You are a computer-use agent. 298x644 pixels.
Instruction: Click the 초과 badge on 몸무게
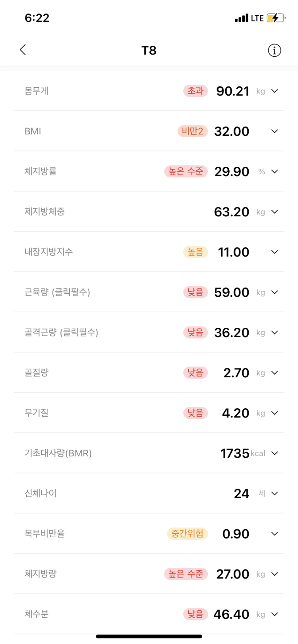(x=195, y=91)
